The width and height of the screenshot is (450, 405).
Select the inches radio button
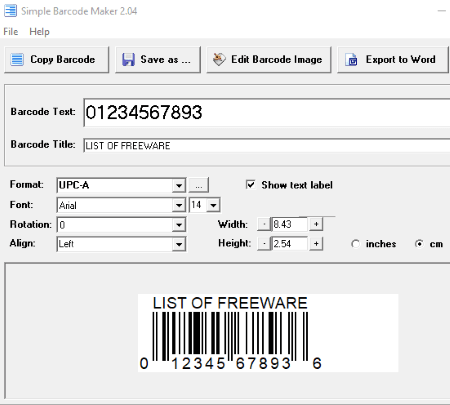coord(356,244)
